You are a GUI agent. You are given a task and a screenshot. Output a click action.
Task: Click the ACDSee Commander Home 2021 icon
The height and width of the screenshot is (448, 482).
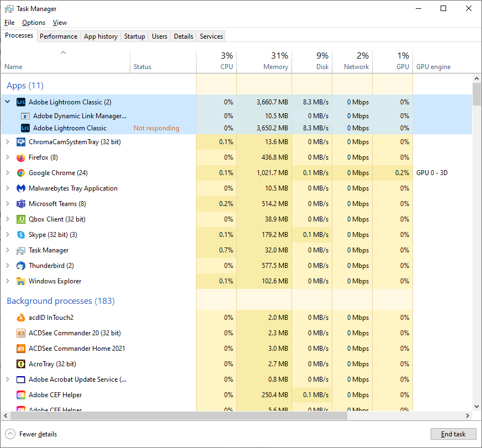[x=21, y=349]
